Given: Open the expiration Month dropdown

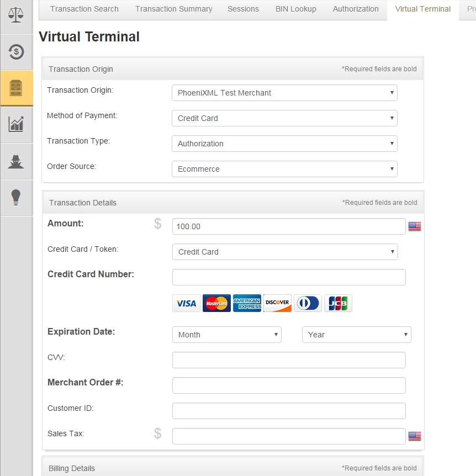Looking at the screenshot, I should point(227,335).
